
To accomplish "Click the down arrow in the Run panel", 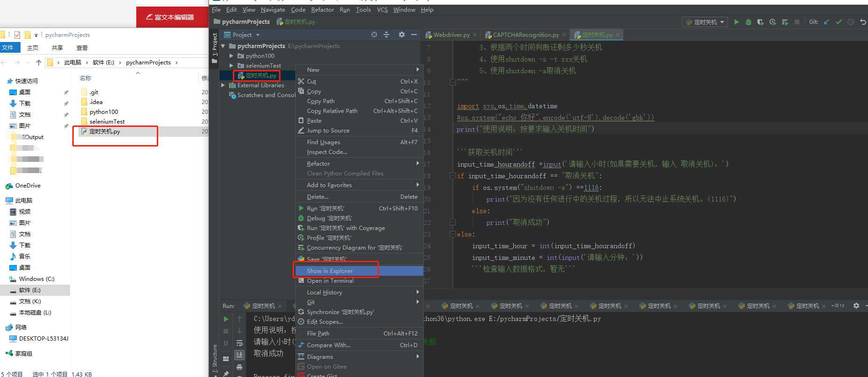I will 239,331.
